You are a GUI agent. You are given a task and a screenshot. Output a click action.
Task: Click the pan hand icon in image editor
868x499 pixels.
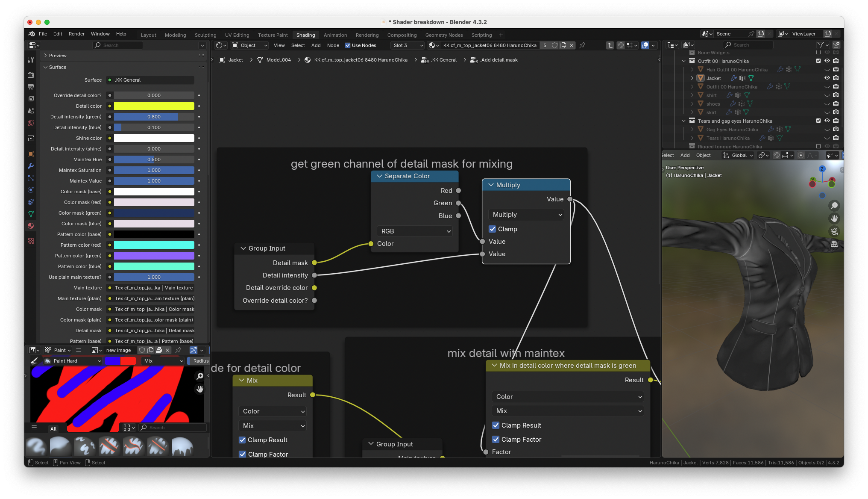(200, 389)
